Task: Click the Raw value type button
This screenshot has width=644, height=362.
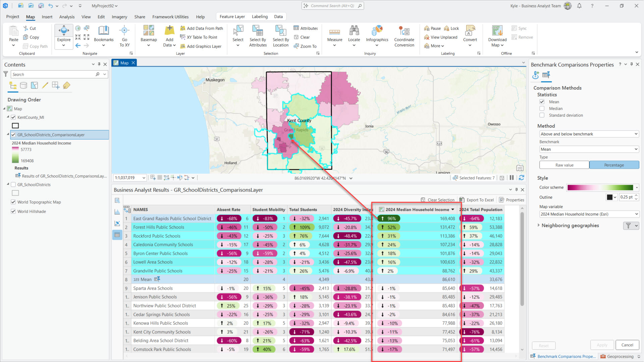Action: click(564, 165)
